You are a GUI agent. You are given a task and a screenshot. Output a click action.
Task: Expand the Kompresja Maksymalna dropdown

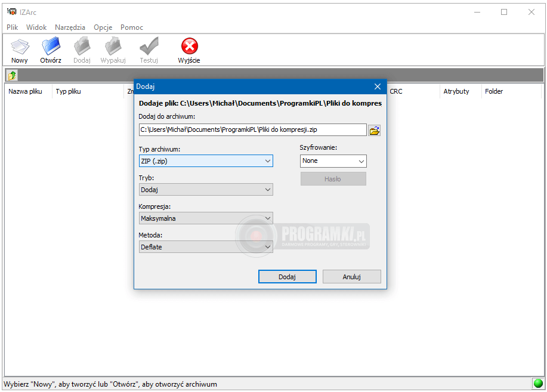(x=206, y=218)
